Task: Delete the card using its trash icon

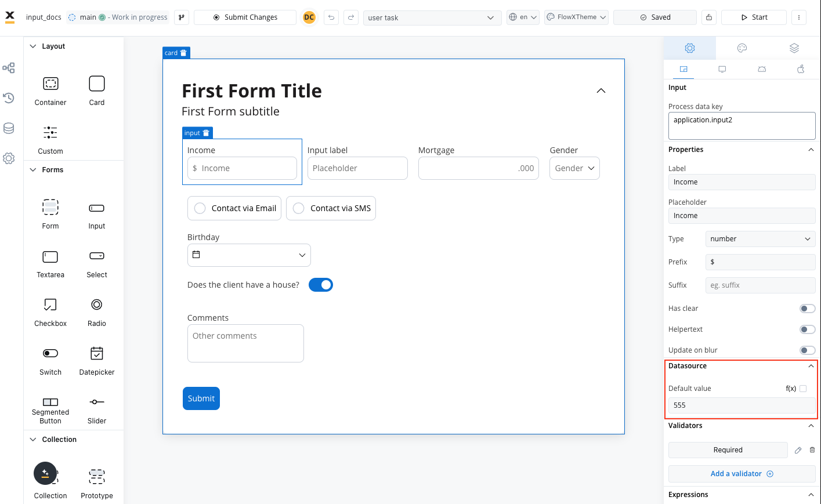Action: click(183, 53)
